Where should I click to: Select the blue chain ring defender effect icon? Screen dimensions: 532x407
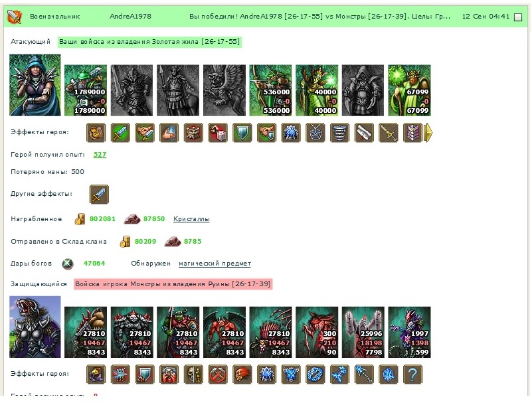coord(315,374)
